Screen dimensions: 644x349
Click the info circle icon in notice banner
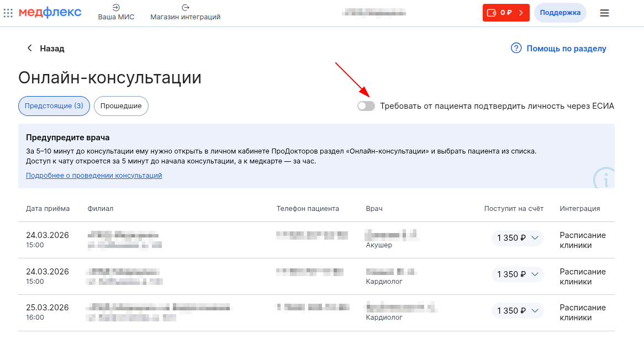tap(605, 178)
